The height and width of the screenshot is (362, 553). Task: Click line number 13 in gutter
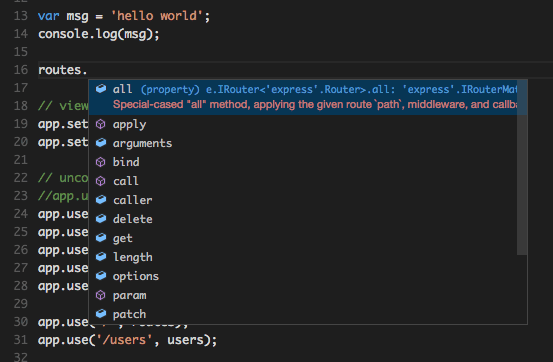[20, 16]
